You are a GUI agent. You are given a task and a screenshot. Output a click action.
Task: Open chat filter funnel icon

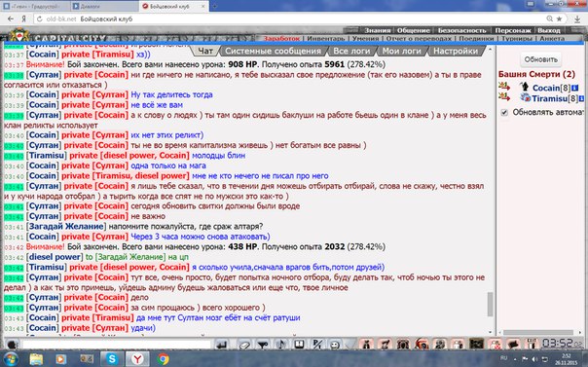click(262, 345)
